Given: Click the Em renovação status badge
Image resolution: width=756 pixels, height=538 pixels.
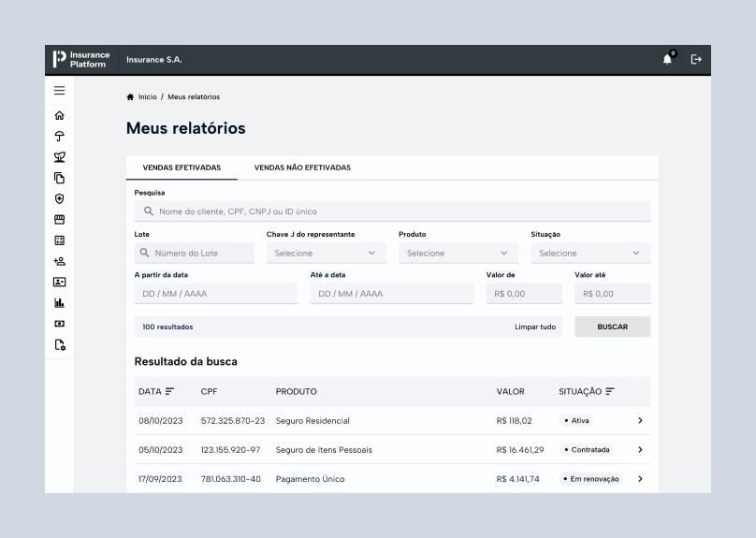Looking at the screenshot, I should (591, 479).
